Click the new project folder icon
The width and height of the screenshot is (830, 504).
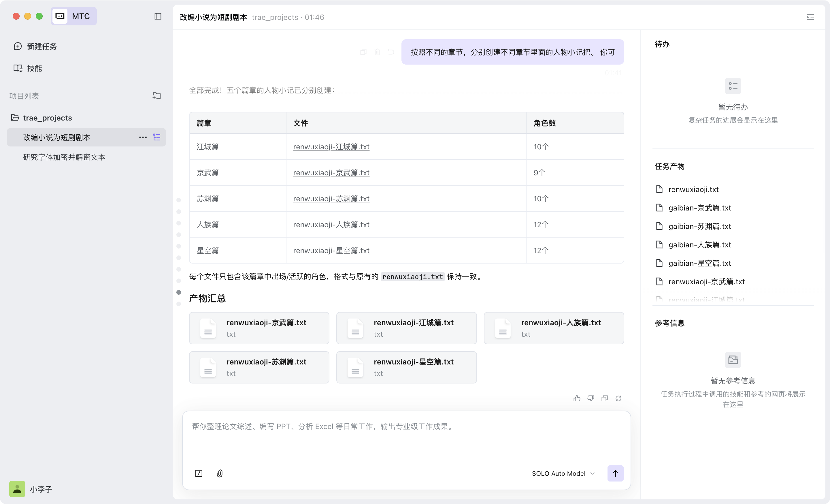point(157,96)
